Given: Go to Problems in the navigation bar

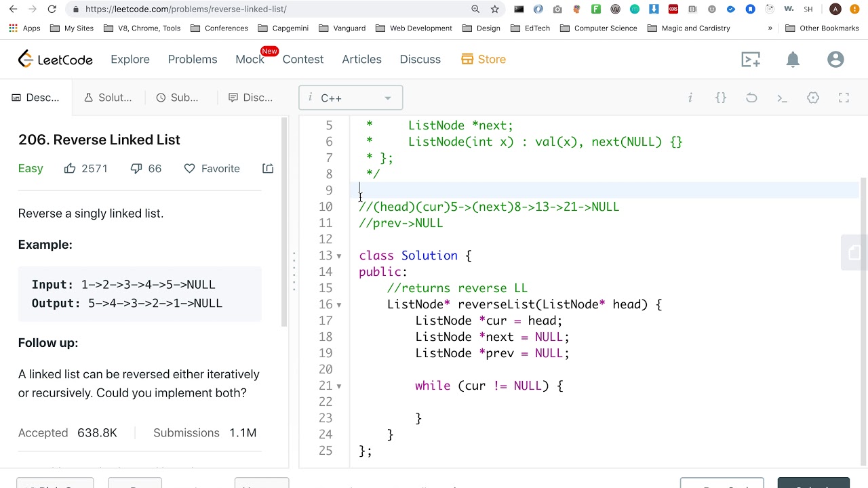Looking at the screenshot, I should pos(193,60).
